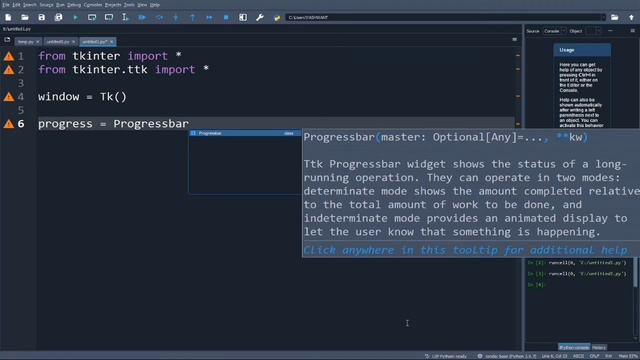640x360 pixels.
Task: Open the Tools menu
Action: pos(129,5)
